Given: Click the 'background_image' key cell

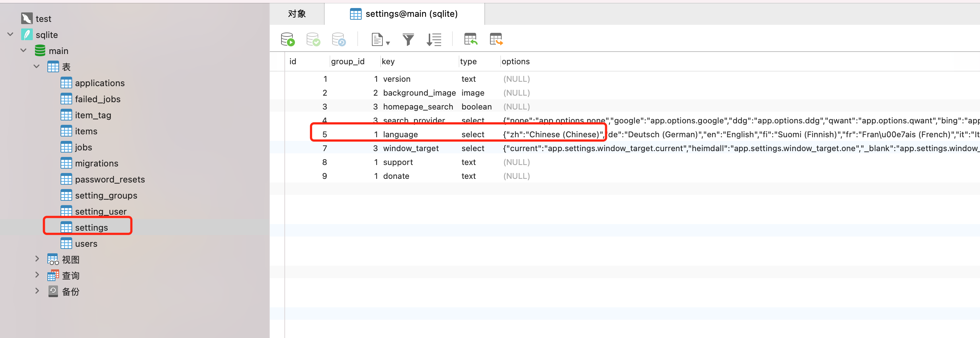Looking at the screenshot, I should [420, 93].
